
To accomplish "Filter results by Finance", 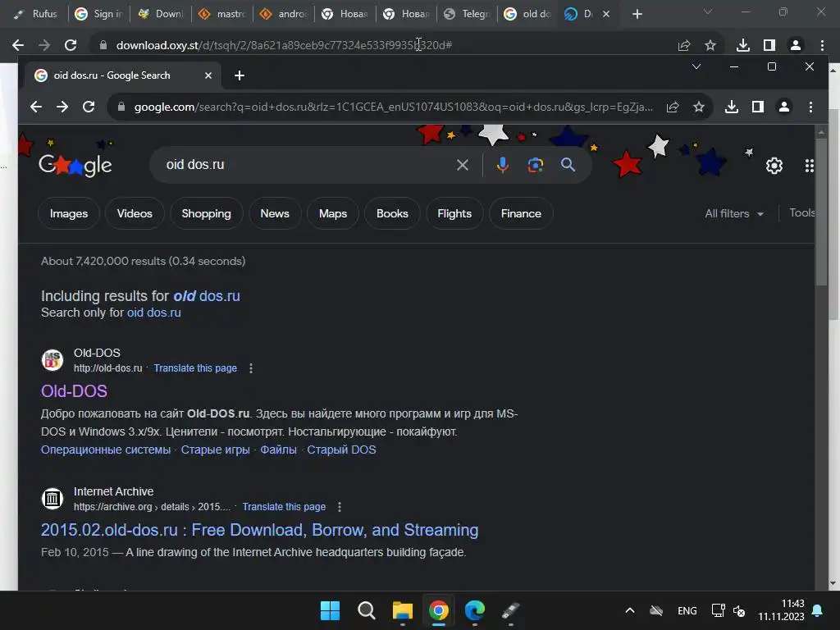I will [521, 213].
